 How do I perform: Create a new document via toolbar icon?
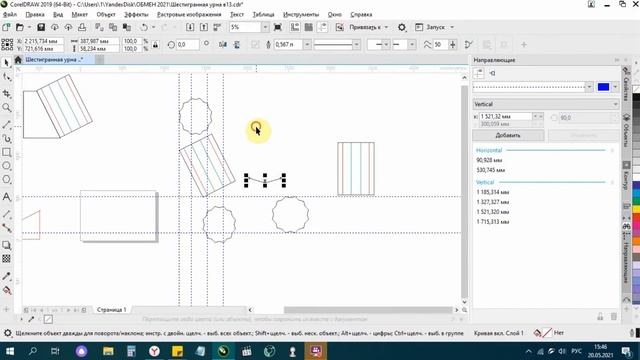click(6, 27)
